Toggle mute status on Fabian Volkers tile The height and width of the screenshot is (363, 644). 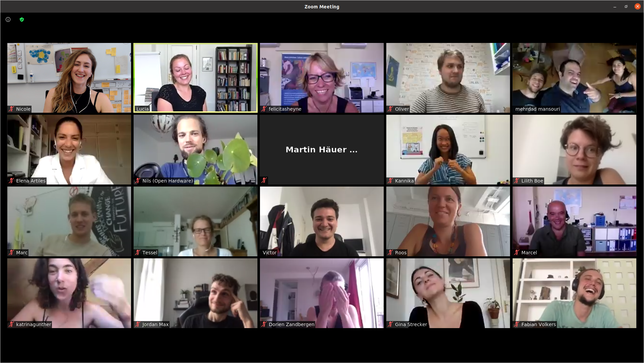[517, 324]
